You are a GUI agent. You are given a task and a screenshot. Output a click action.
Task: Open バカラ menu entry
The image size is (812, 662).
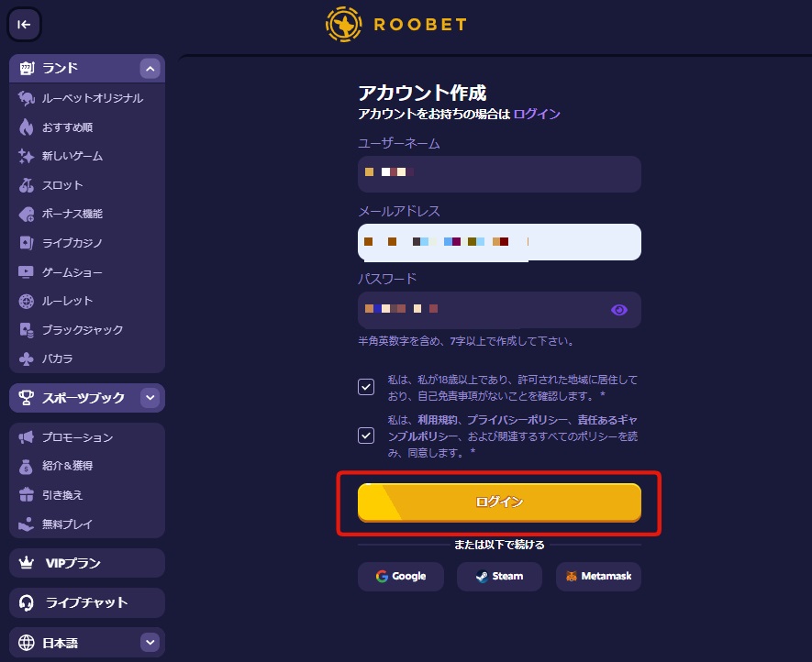coord(87,359)
